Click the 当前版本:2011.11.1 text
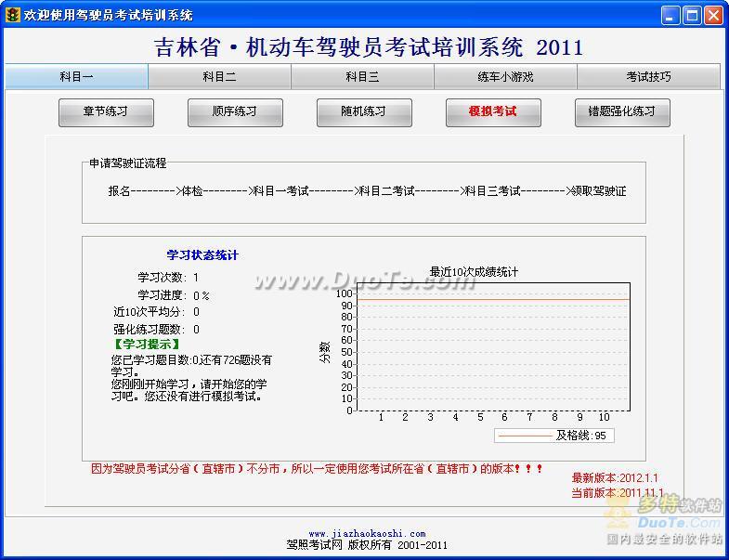The image size is (729, 560). 617,493
